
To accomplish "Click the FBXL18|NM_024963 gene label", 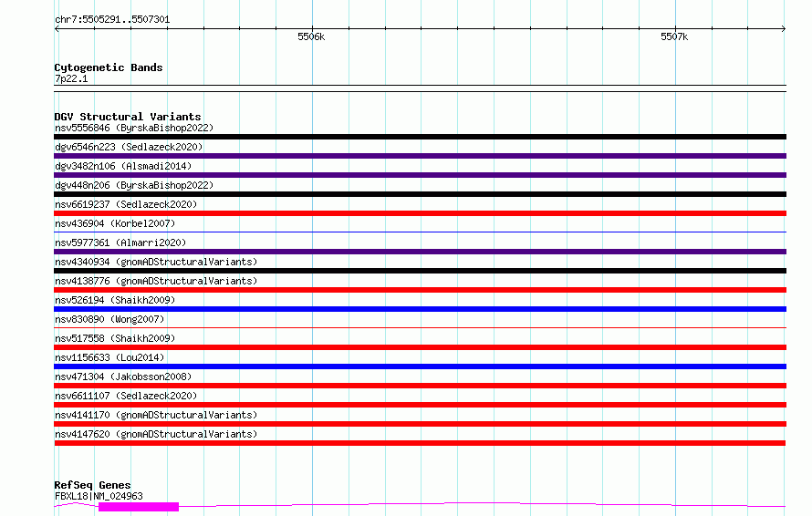I will pos(99,496).
